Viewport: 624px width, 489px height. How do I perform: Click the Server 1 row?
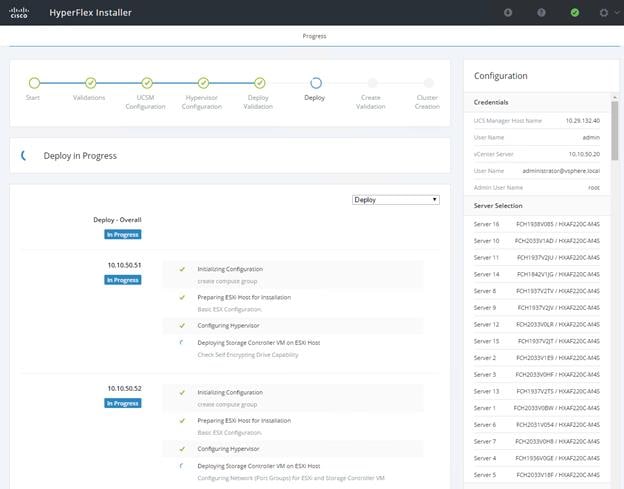(536, 408)
